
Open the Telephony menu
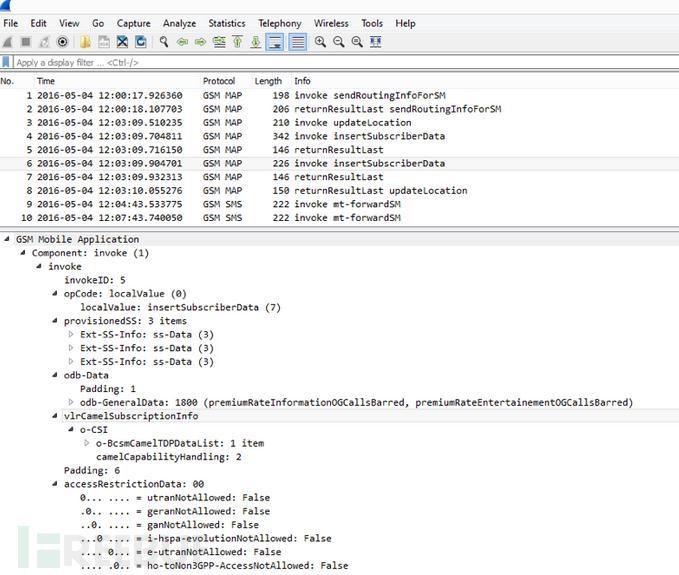tap(279, 23)
